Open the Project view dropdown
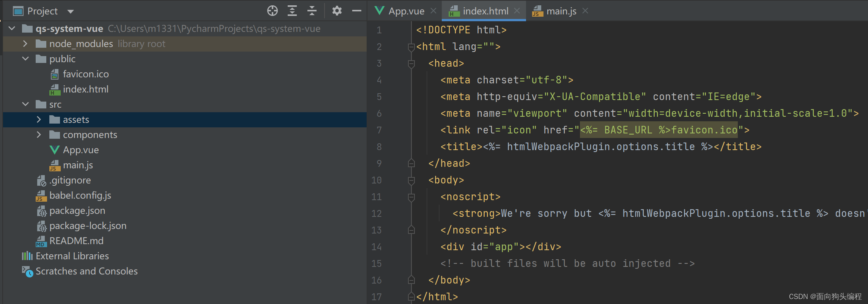868x304 pixels. [x=71, y=11]
